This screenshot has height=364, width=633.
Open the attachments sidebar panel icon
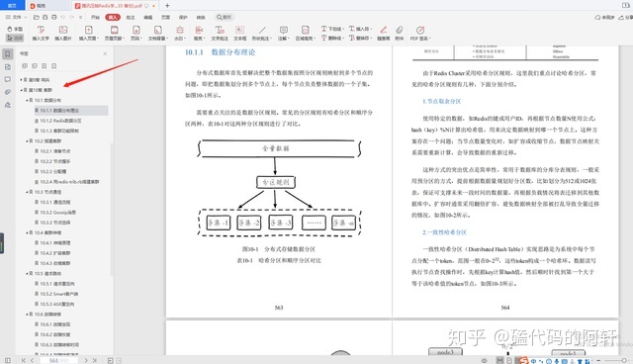[8, 92]
